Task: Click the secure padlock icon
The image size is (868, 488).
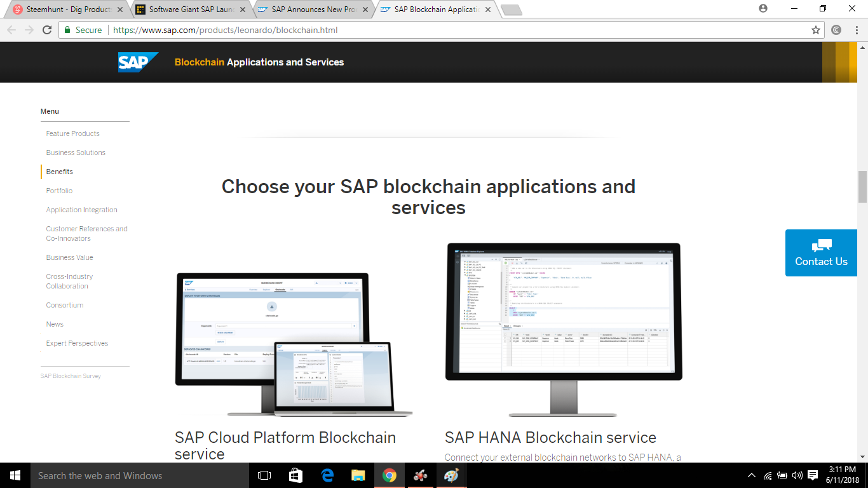Action: tap(67, 30)
